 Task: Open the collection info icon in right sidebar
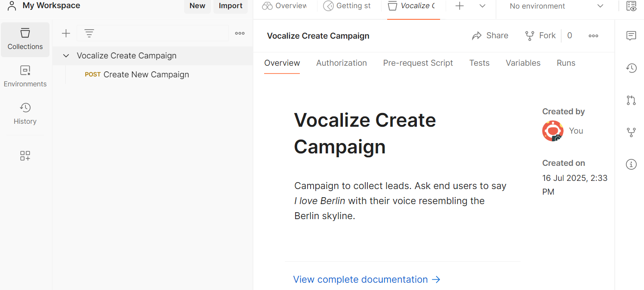click(x=631, y=164)
